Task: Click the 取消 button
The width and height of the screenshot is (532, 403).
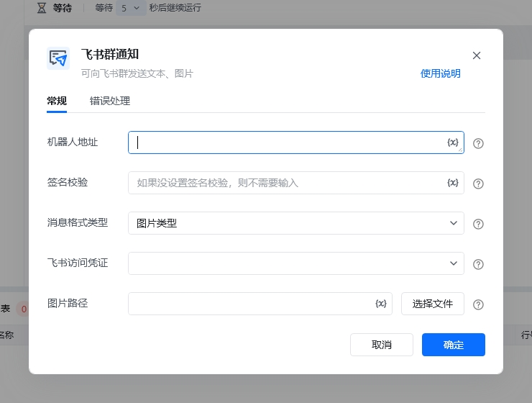Action: pyautogui.click(x=381, y=345)
